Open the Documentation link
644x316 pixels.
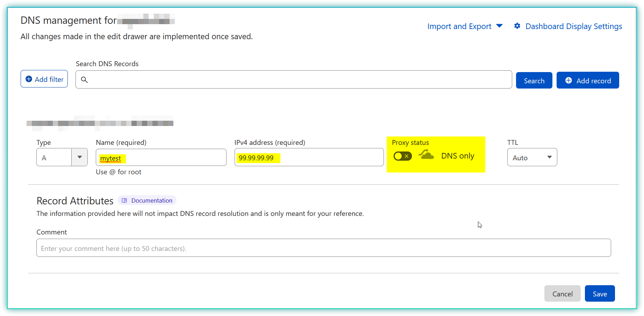147,201
